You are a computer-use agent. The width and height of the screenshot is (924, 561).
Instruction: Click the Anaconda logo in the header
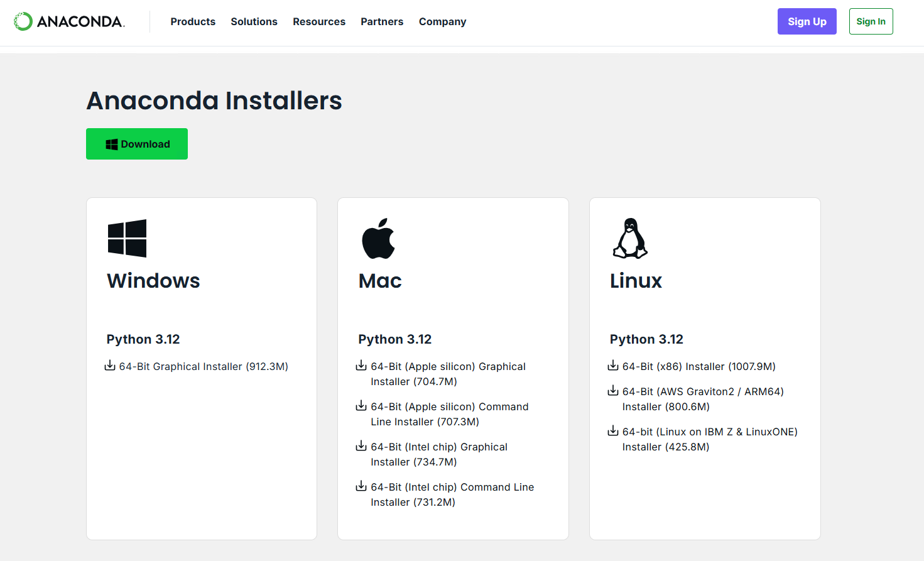69,21
